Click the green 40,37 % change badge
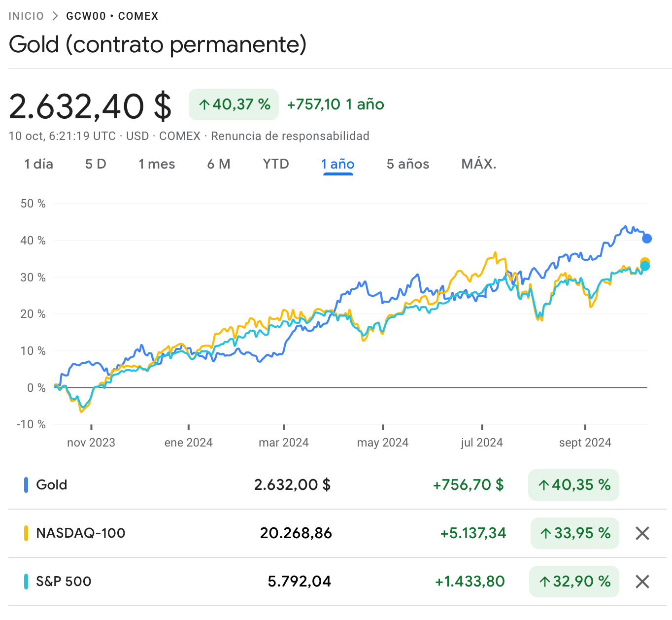 point(234,104)
